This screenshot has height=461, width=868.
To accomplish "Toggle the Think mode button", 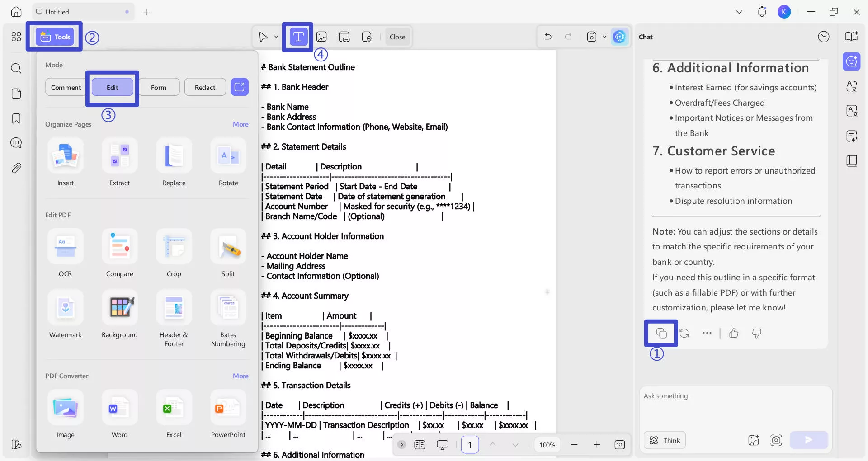I will (665, 440).
